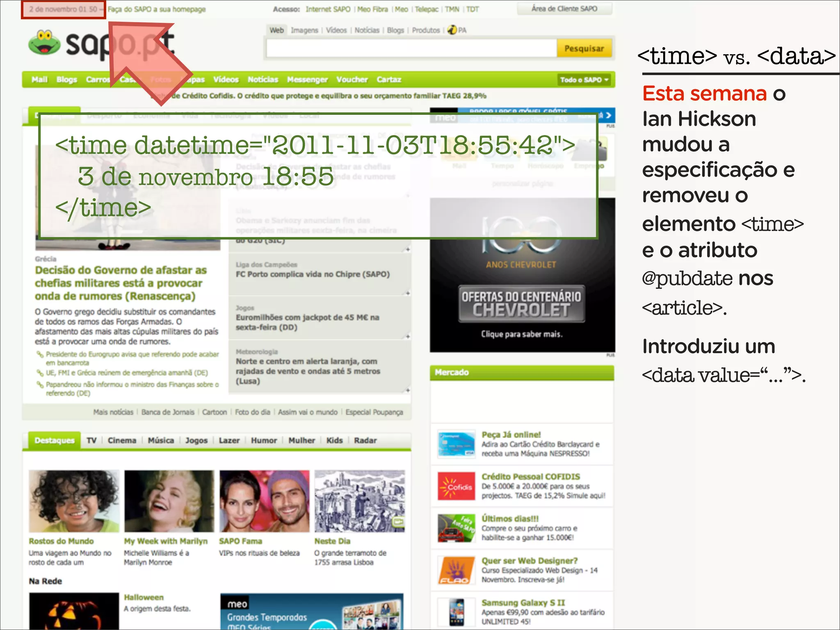
Task: Open the TMN access link
Action: [452, 9]
